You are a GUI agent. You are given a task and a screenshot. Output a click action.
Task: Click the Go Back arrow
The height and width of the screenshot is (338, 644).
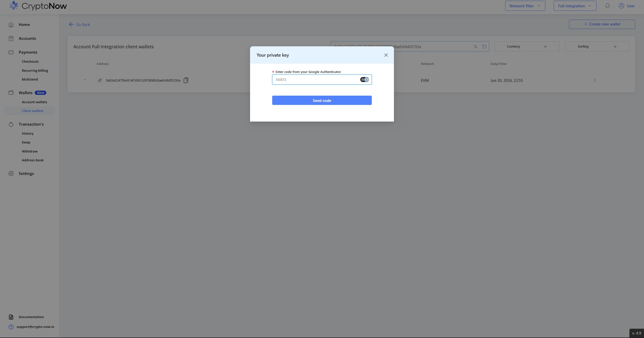pyautogui.click(x=71, y=24)
